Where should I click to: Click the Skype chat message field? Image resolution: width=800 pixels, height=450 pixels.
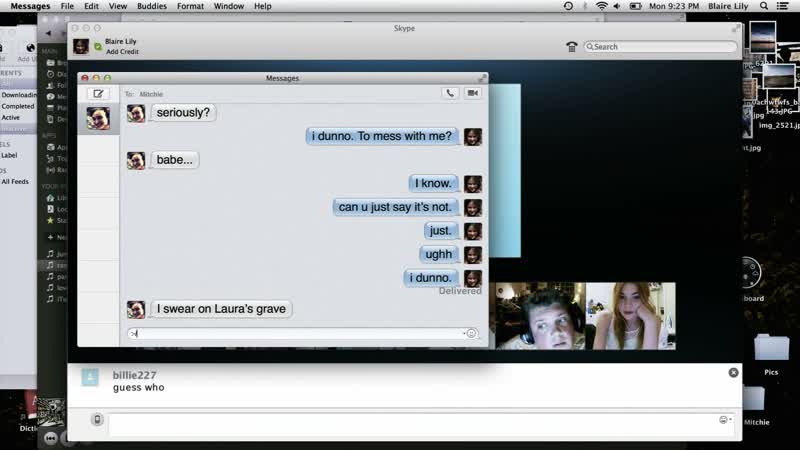tap(414, 423)
